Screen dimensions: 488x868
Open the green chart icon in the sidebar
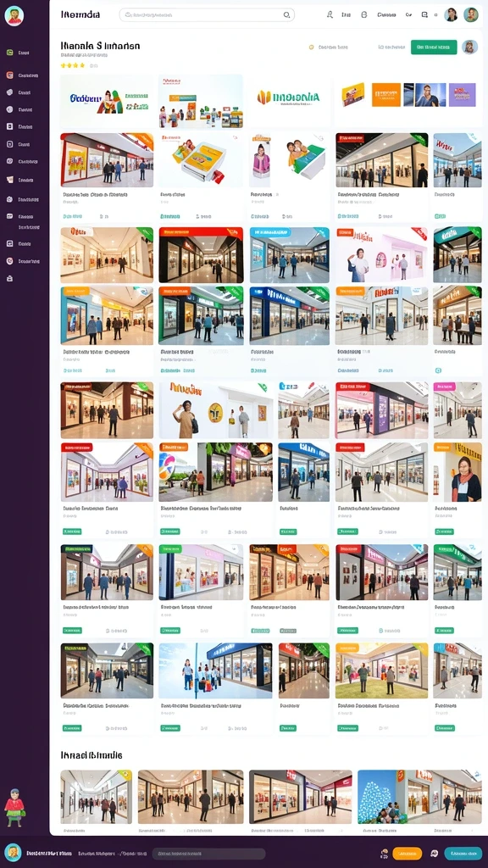coord(9,53)
